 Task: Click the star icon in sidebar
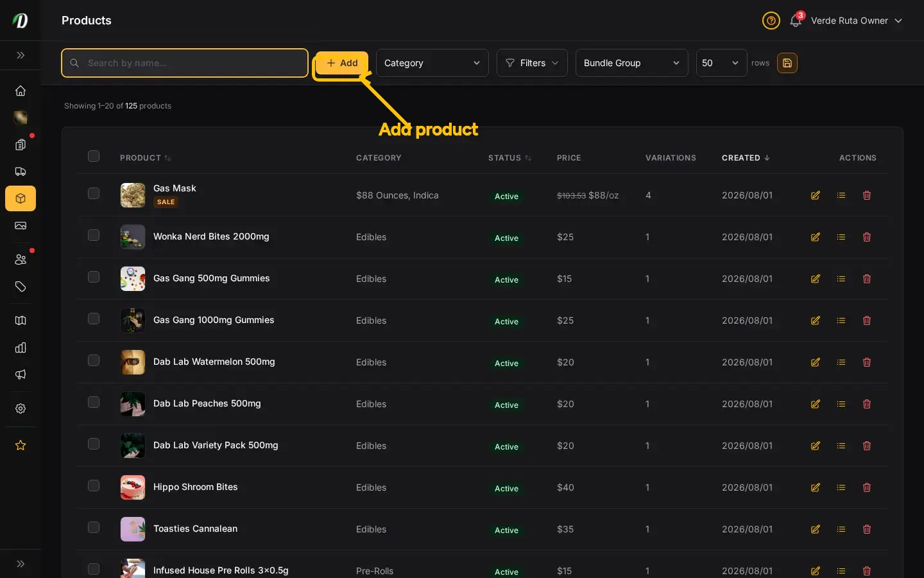(x=21, y=445)
